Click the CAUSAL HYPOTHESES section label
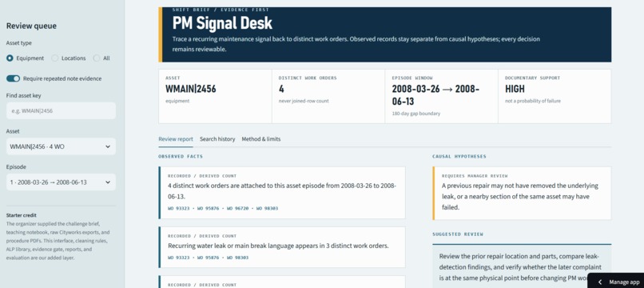The image size is (644, 288). coord(459,156)
